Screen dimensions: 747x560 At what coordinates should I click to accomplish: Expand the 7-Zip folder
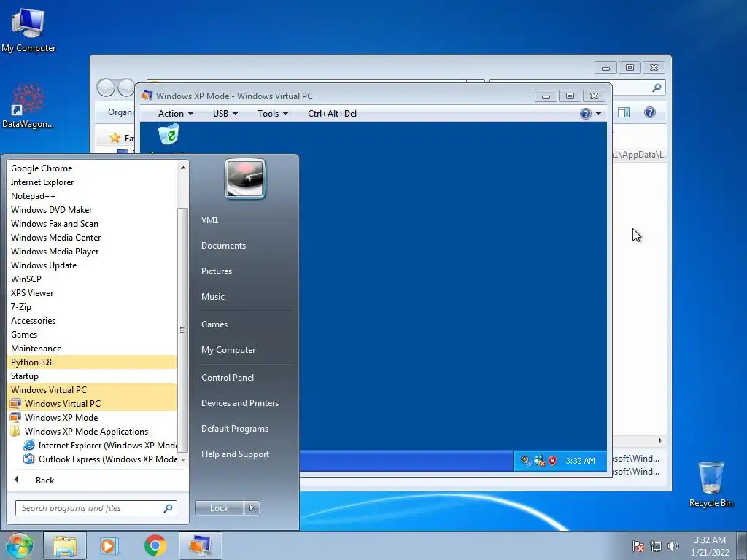93,307
